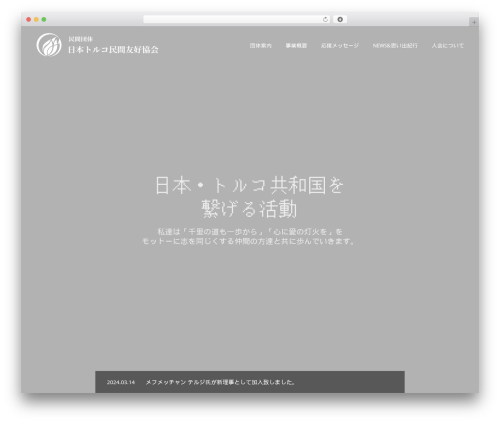This screenshot has height=423, width=500.
Task: Click the subtitle line starting 私達は「千里の道も一歩から」
Action: (x=249, y=232)
